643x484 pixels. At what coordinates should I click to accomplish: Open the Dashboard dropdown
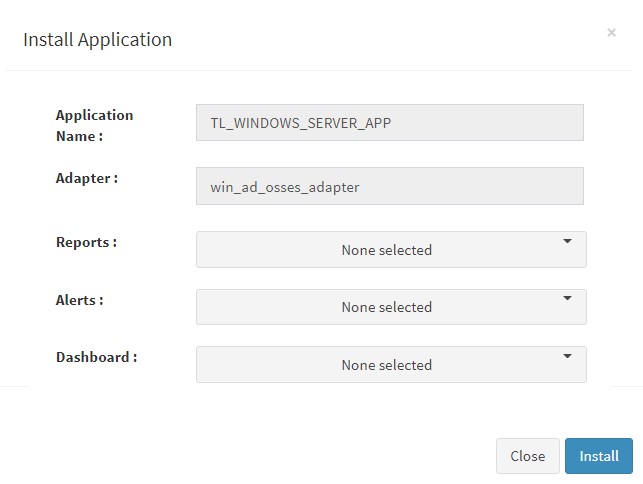pos(391,364)
